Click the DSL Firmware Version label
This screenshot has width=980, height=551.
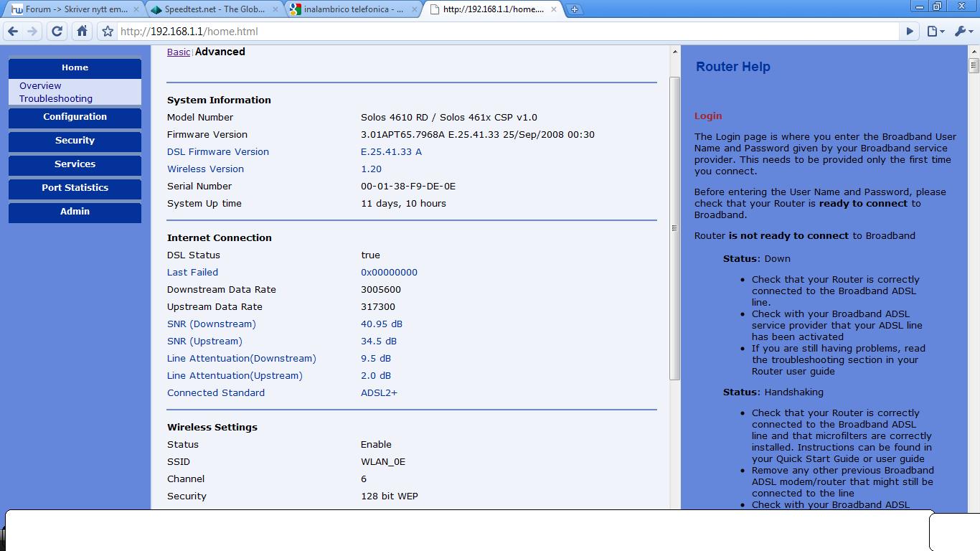pos(218,151)
